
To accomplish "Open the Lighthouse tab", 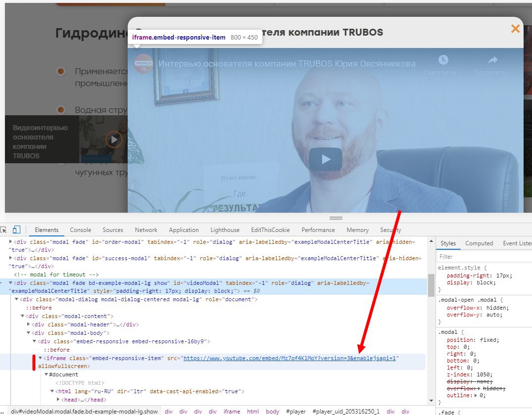I will point(225,230).
